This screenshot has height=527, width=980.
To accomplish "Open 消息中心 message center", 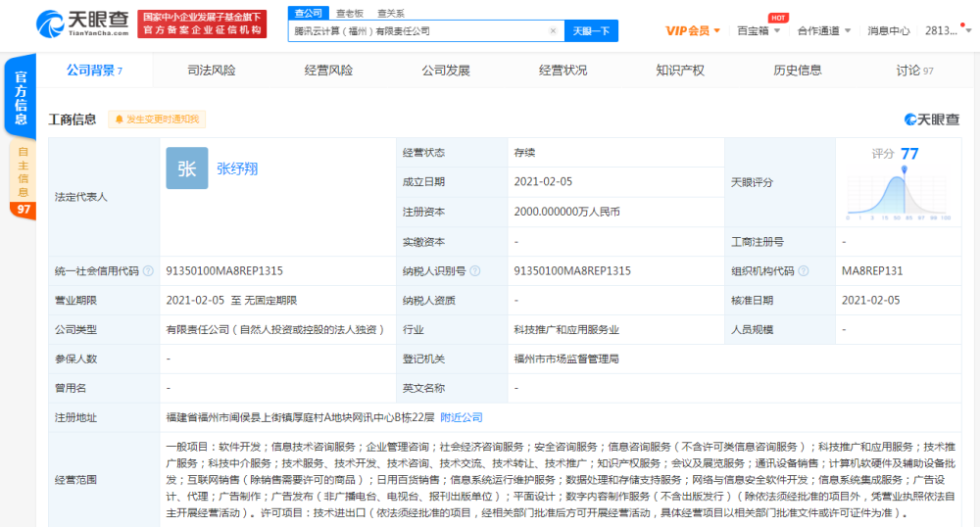I will point(888,30).
